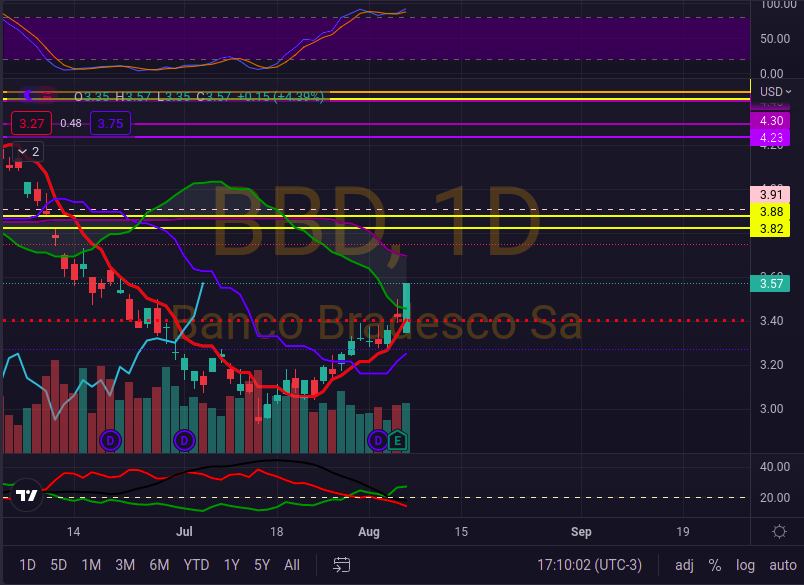
Task: Click the OHLC close value C3.57
Action: (x=214, y=96)
